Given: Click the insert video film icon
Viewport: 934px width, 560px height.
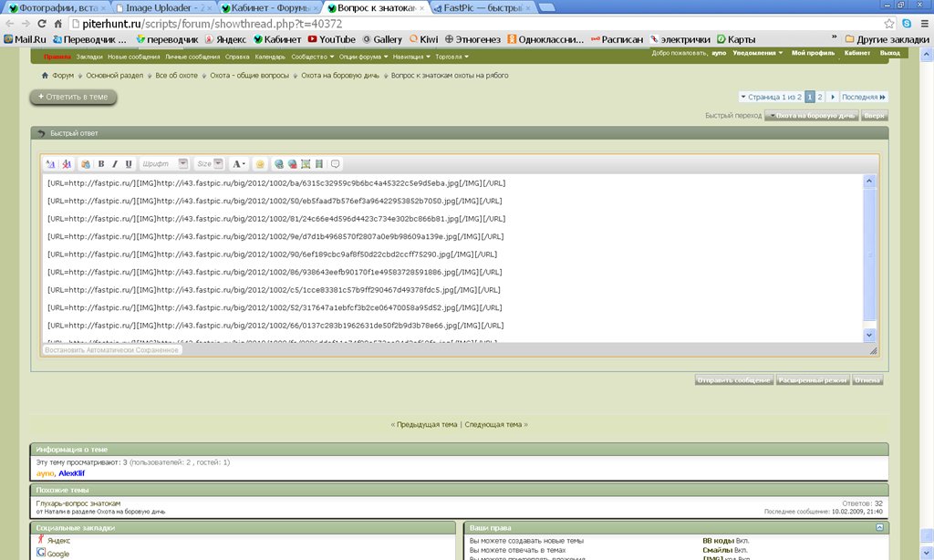Looking at the screenshot, I should pos(318,164).
